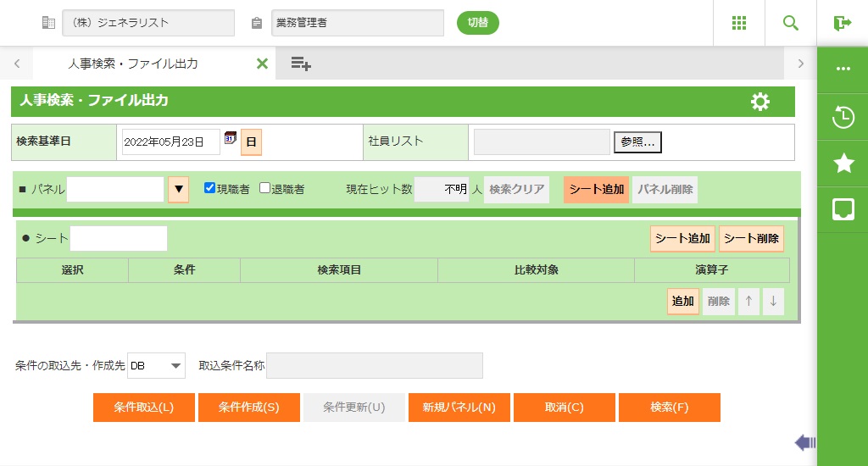Toggle the 退職者 checkbox

[x=264, y=188]
